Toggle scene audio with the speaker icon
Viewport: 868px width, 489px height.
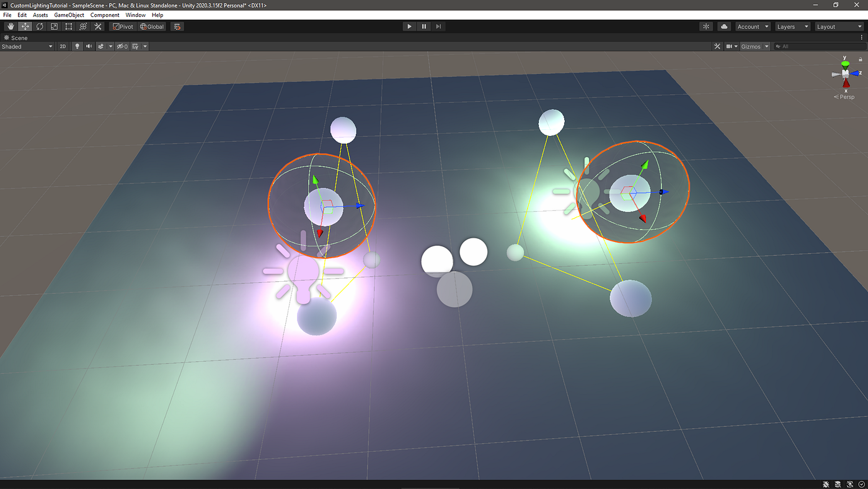pos(88,46)
